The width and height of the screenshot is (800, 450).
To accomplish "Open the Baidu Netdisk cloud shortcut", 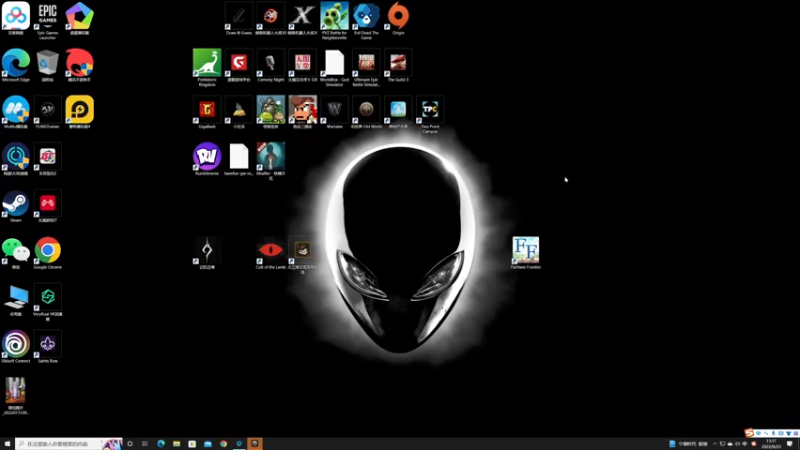I will pyautogui.click(x=16, y=18).
